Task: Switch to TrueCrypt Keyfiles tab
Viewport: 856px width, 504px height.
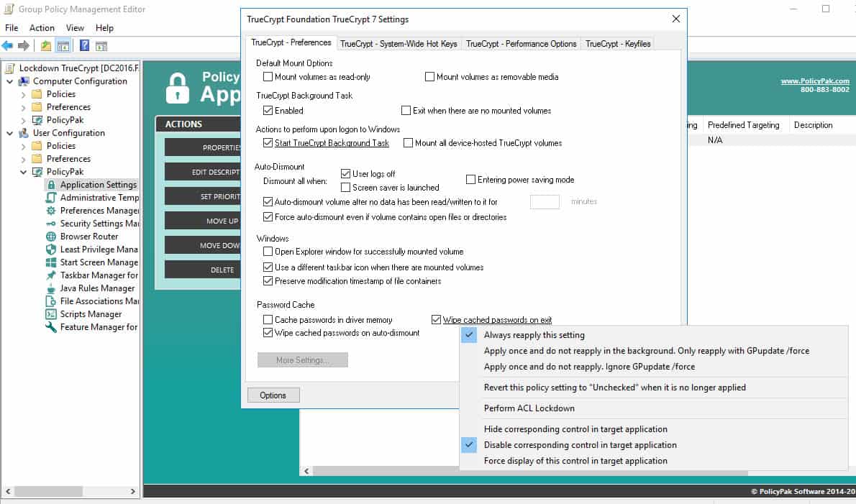Action: pyautogui.click(x=618, y=44)
